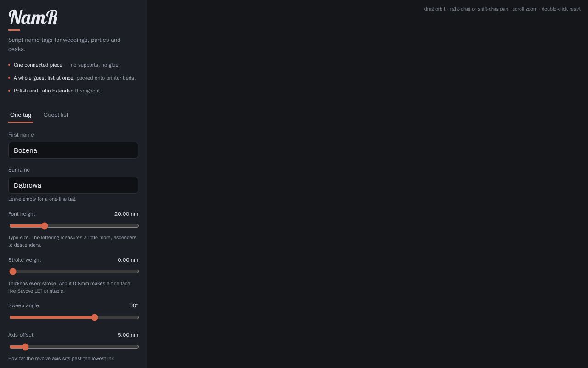Viewport: 588px width, 368px height.
Task: Adjust the Axis offset slider
Action: (x=74, y=347)
